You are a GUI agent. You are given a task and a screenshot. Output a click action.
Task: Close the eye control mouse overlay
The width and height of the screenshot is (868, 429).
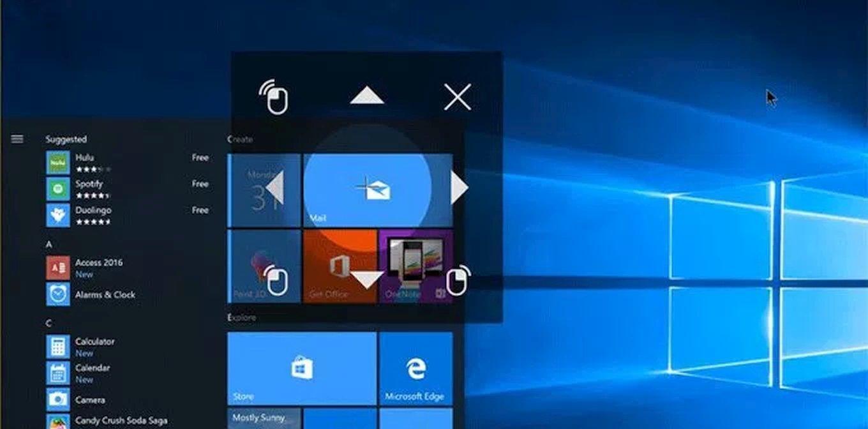458,97
